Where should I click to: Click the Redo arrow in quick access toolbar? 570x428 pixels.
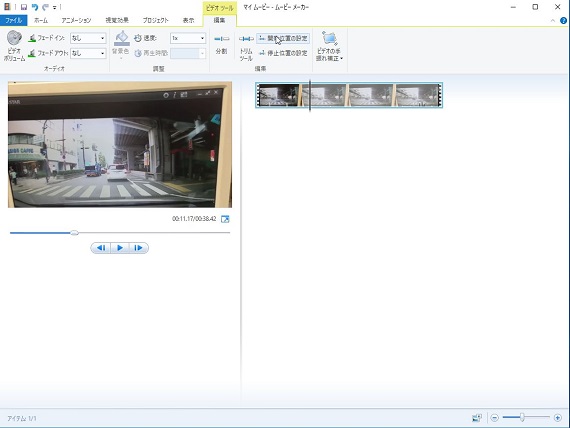pyautogui.click(x=45, y=7)
